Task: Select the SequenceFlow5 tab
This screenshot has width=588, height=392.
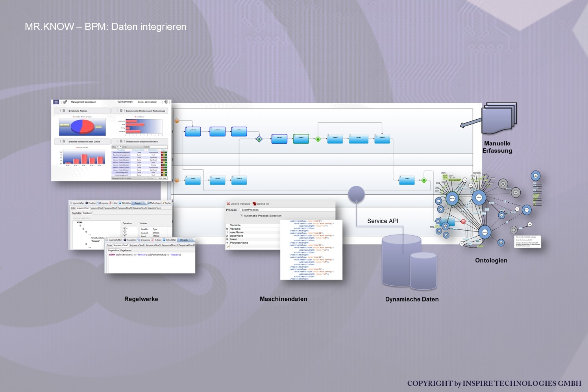Action: coord(154,208)
